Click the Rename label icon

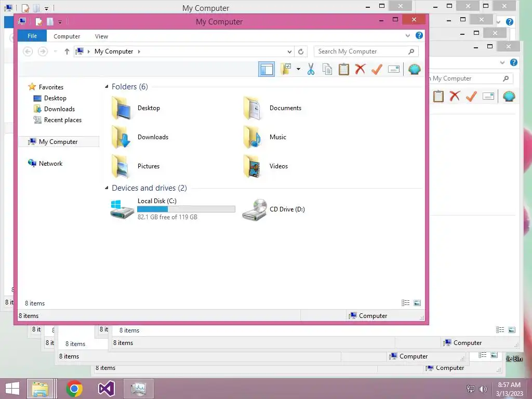point(394,69)
